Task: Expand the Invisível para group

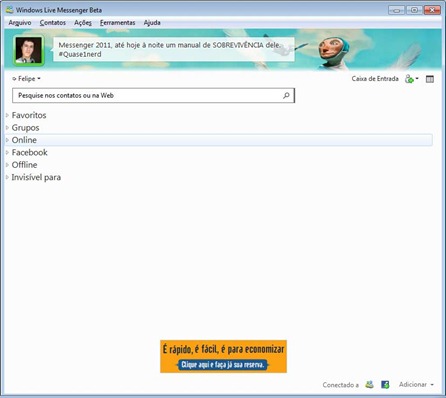Action: pos(7,177)
